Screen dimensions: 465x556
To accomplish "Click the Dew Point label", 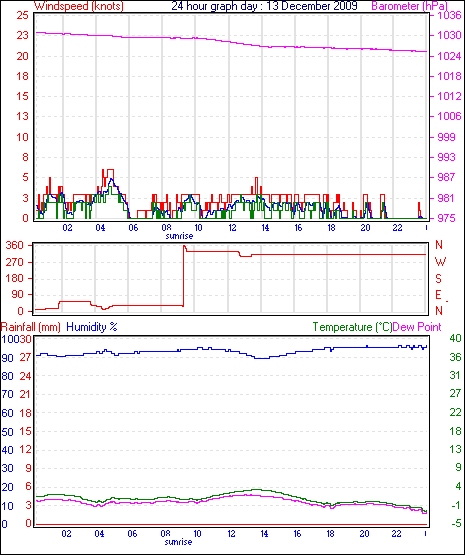I will (417, 327).
